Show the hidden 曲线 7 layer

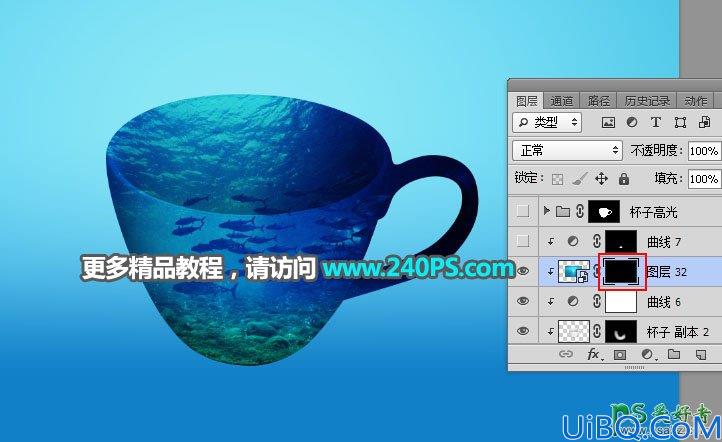(x=523, y=241)
